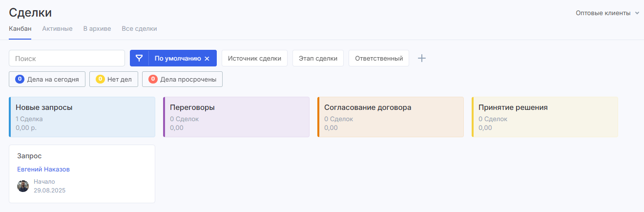Click the blue counter badge for Дела на сегодня

click(x=20, y=79)
